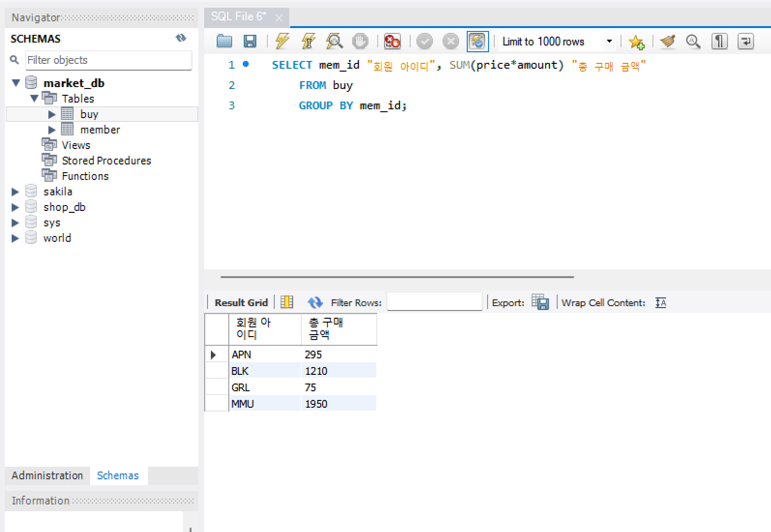Select the Views node
The width and height of the screenshot is (771, 532).
point(76,145)
